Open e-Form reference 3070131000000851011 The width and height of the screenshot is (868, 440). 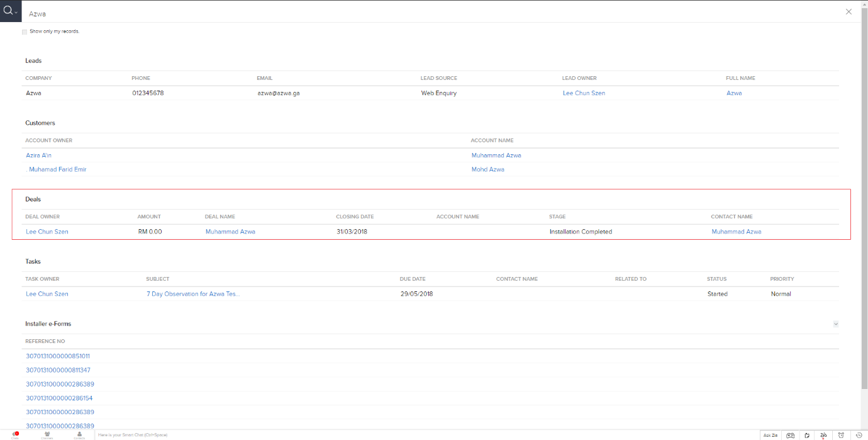[x=58, y=356]
